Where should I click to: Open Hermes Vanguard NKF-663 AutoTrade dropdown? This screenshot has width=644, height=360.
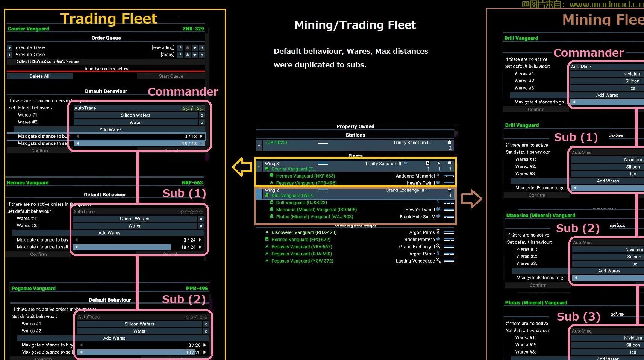(x=138, y=212)
